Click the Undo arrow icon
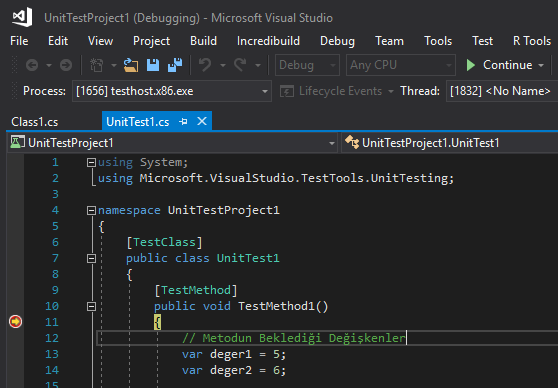Image resolution: width=558 pixels, height=388 pixels. point(205,65)
